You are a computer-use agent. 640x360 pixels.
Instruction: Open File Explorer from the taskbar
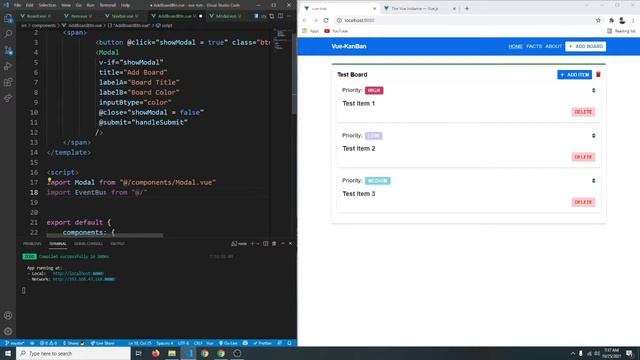172,353
